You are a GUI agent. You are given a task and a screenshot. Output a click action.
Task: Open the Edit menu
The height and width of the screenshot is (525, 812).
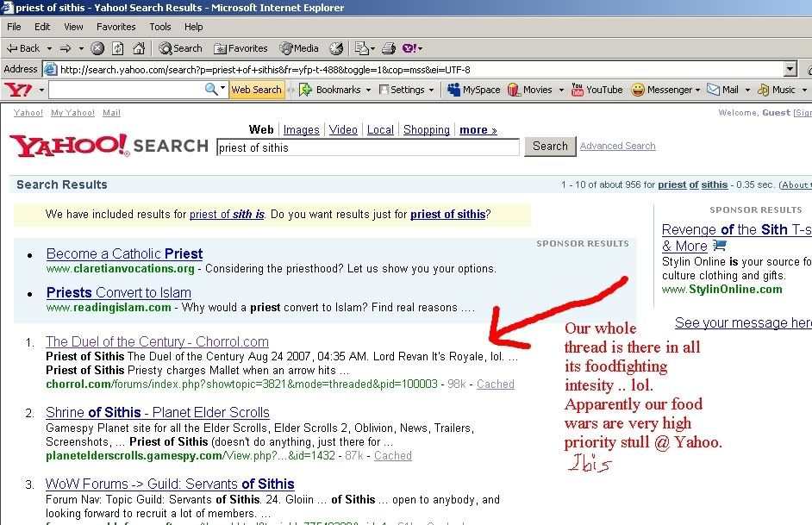click(42, 27)
